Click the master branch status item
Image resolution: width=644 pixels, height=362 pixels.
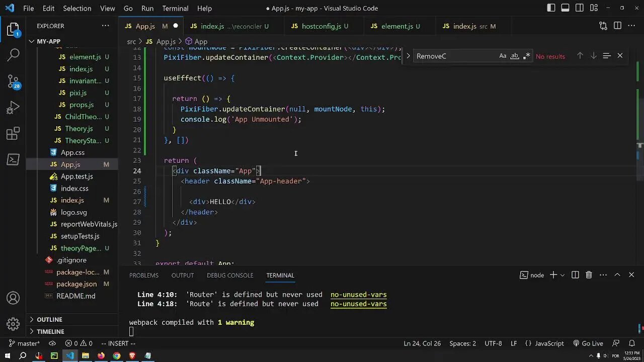[24, 343]
